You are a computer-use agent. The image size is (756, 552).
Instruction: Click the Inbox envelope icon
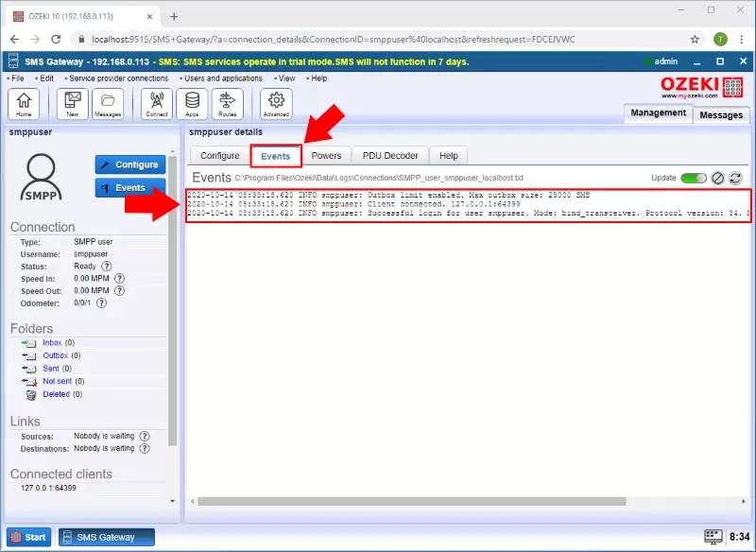click(29, 343)
